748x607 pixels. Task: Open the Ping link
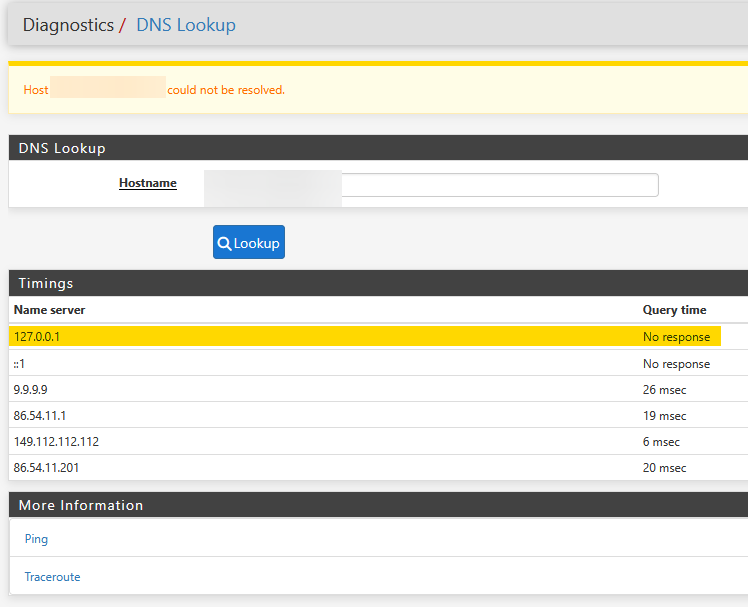tap(36, 539)
